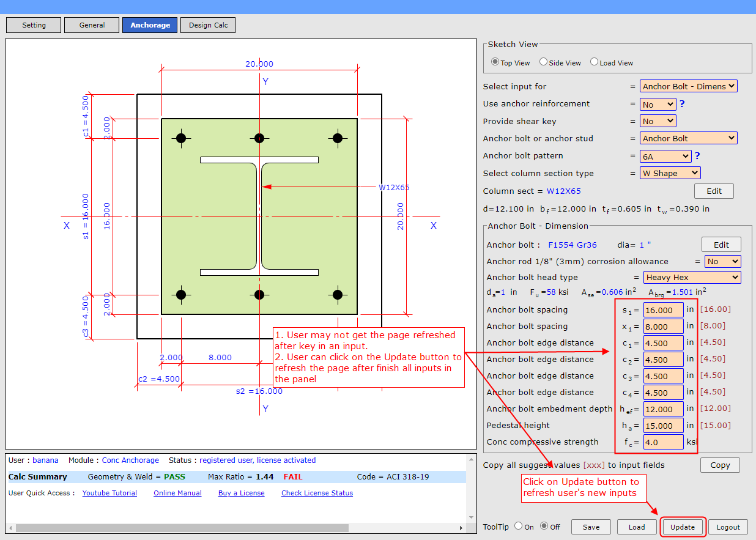The height and width of the screenshot is (540, 756).
Task: Open the General tab
Action: point(92,25)
